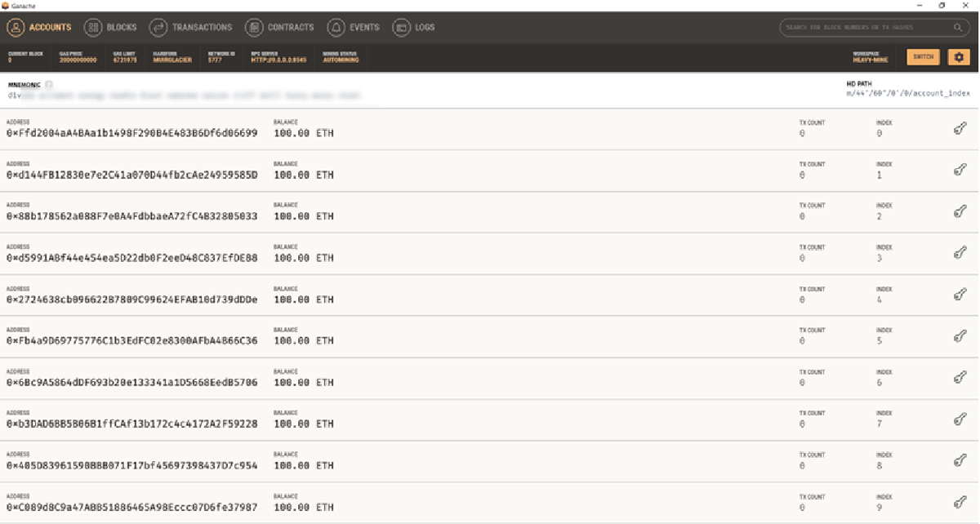Show private key for index 4 account

(x=960, y=295)
